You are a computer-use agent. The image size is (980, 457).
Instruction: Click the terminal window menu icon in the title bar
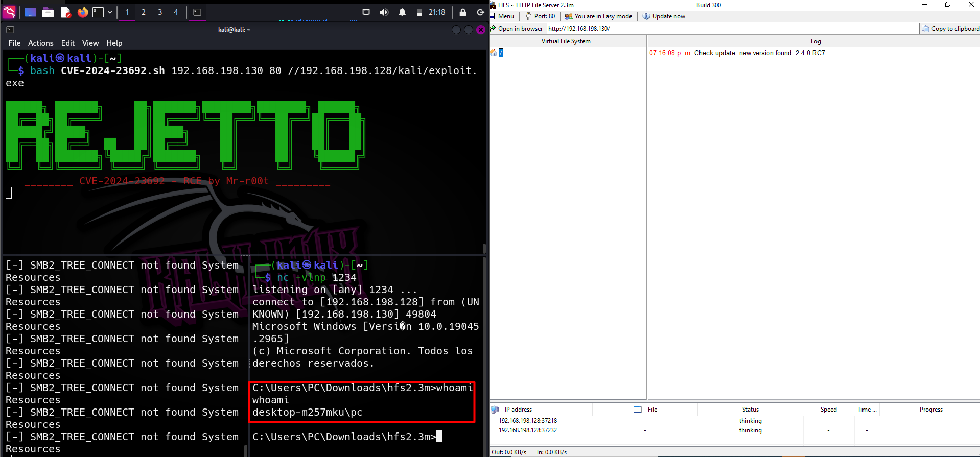[10, 30]
